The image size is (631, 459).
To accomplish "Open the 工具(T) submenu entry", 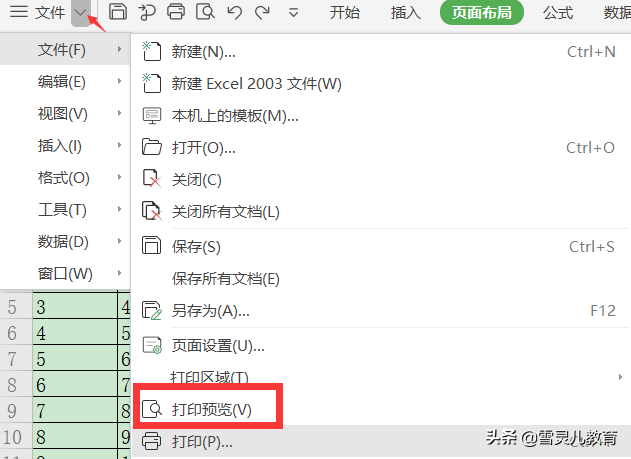I will (x=65, y=210).
